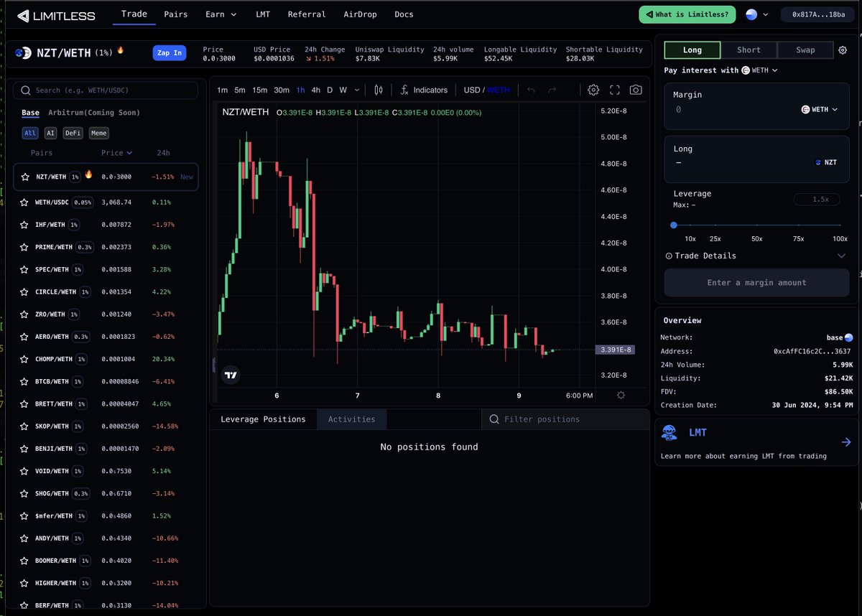Open chart settings gear icon
862x616 pixels.
(x=593, y=90)
